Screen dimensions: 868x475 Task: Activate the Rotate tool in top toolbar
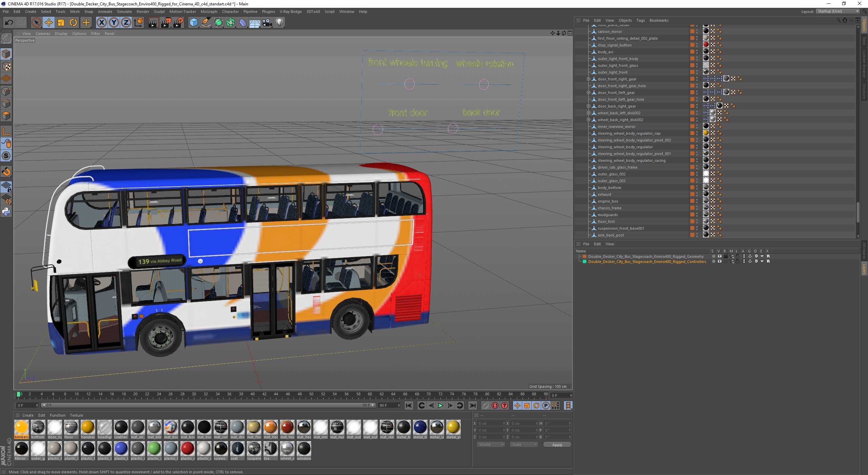[x=73, y=22]
